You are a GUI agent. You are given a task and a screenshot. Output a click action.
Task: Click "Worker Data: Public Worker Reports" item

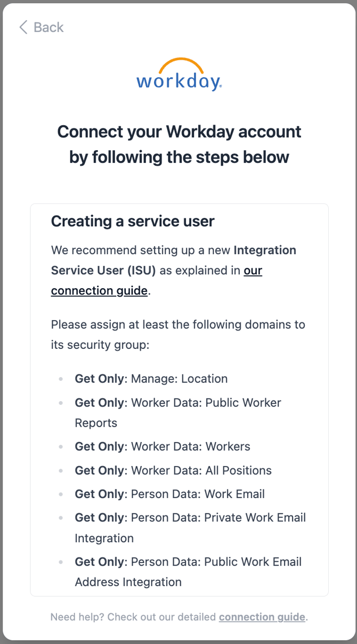[178, 413]
